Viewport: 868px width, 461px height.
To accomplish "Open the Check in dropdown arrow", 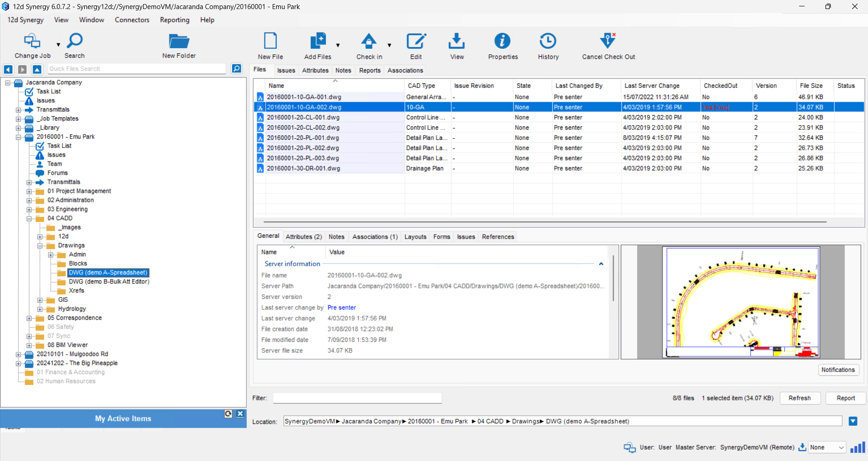I will (389, 45).
